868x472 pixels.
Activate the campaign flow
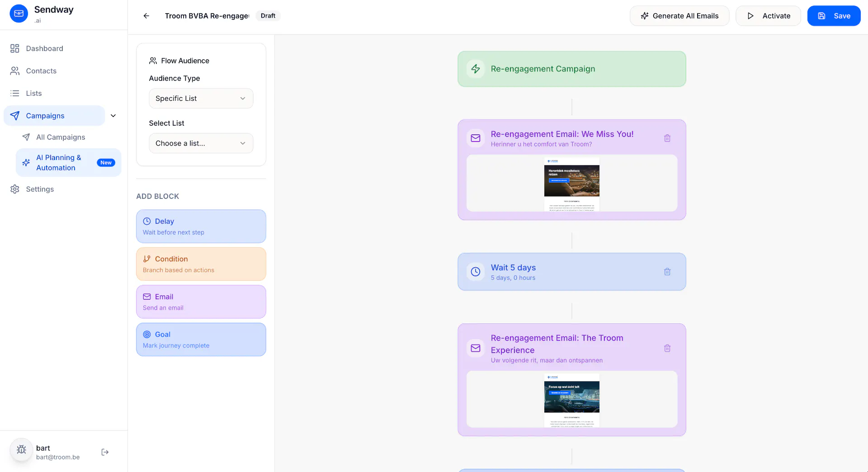769,16
